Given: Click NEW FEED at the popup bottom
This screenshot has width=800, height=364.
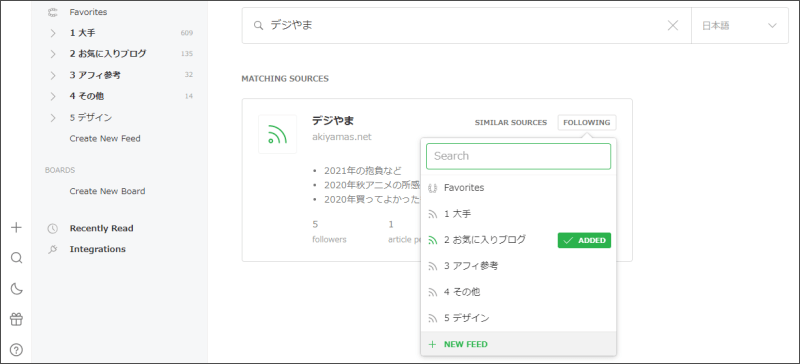Looking at the screenshot, I should (x=518, y=344).
